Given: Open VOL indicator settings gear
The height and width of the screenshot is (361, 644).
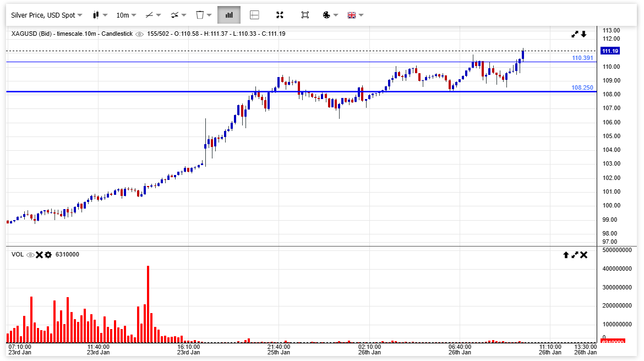Looking at the screenshot, I should tap(48, 255).
